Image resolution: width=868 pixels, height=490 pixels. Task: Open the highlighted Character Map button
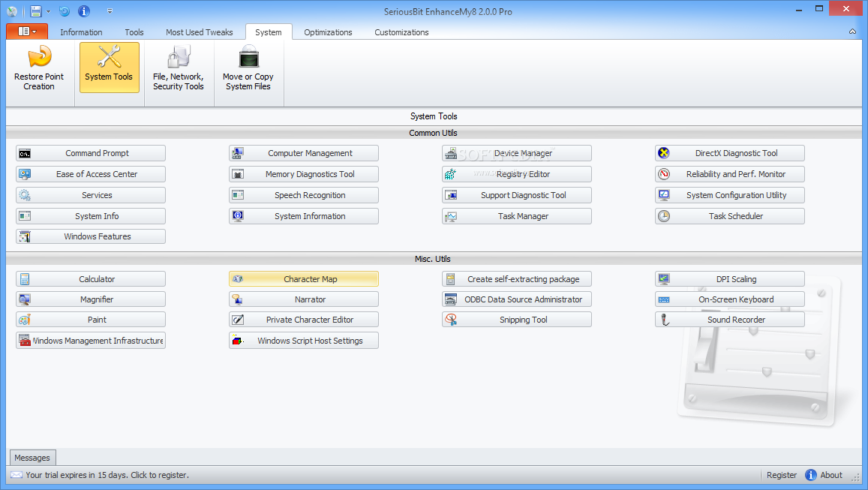coord(304,279)
